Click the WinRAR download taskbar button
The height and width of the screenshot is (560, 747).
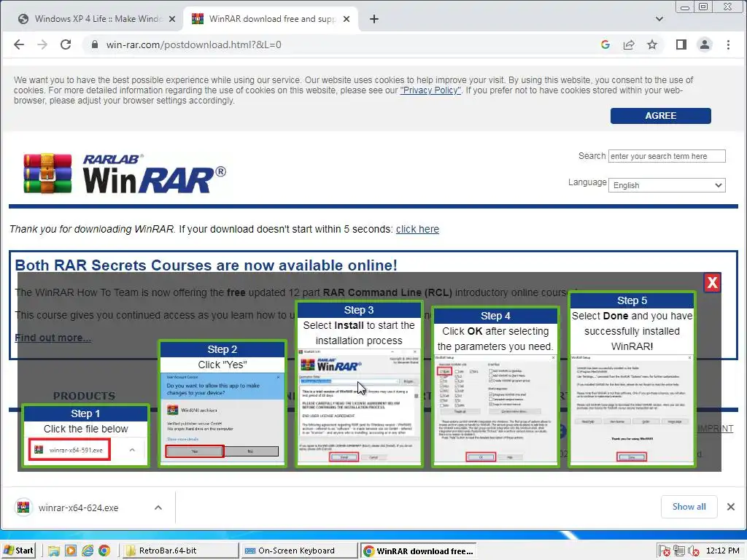click(419, 551)
